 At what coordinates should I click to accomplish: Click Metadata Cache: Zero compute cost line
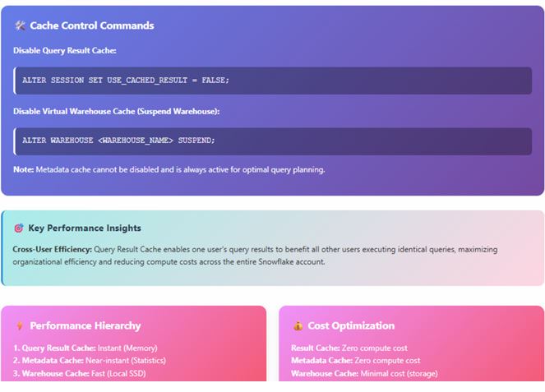[x=355, y=361]
